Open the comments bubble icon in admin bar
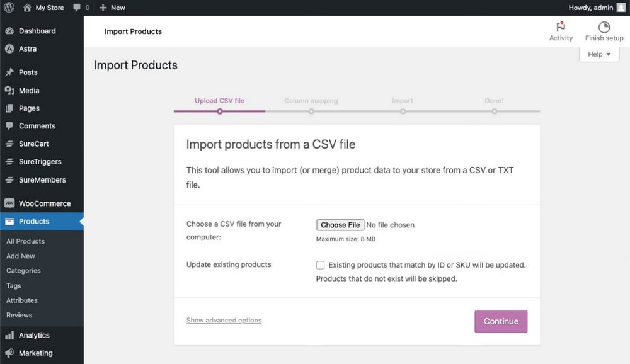Viewport: 630px width, 364px height. coord(77,8)
